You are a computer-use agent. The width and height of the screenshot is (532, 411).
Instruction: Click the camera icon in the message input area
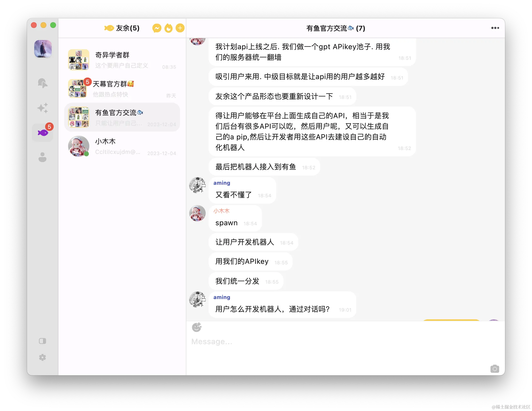point(495,369)
